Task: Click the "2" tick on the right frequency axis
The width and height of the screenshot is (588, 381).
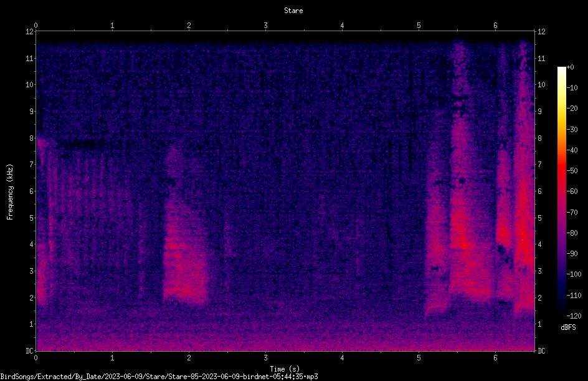Action: click(x=539, y=297)
